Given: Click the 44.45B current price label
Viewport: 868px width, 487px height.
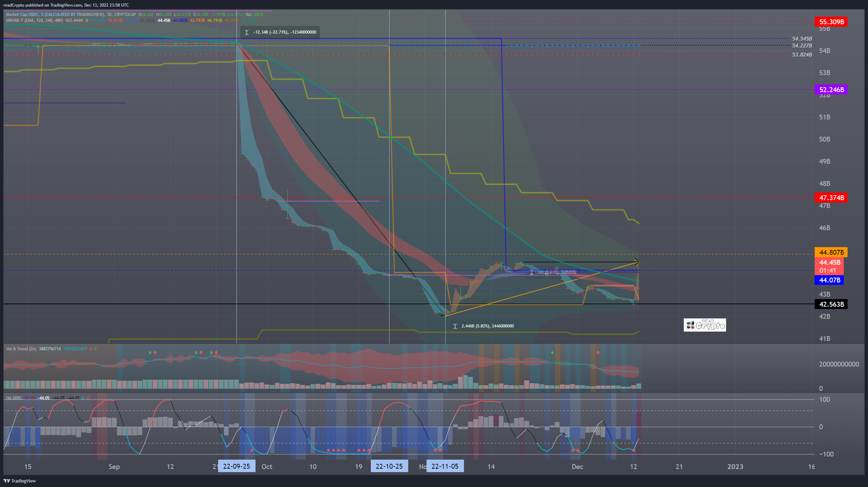Looking at the screenshot, I should [829, 262].
